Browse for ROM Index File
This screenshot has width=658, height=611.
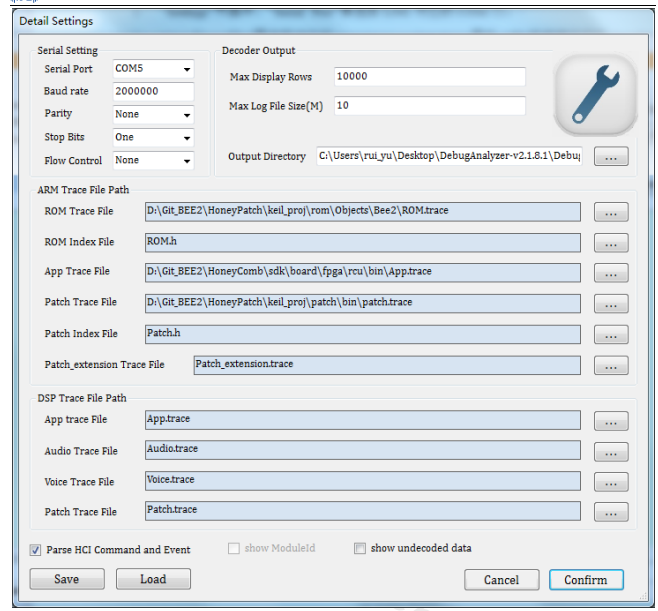pos(611,243)
